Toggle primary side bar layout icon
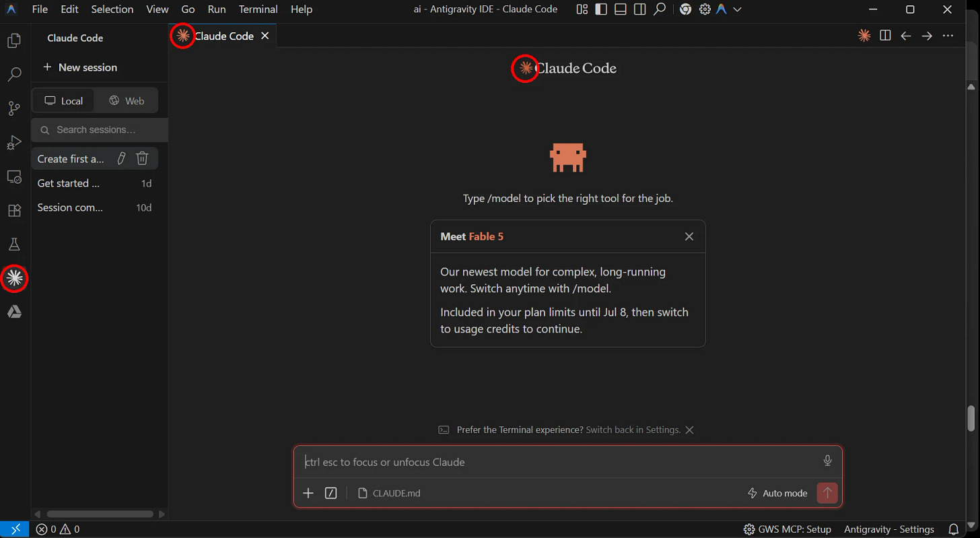Screen dimensions: 980x538 [x=601, y=9]
